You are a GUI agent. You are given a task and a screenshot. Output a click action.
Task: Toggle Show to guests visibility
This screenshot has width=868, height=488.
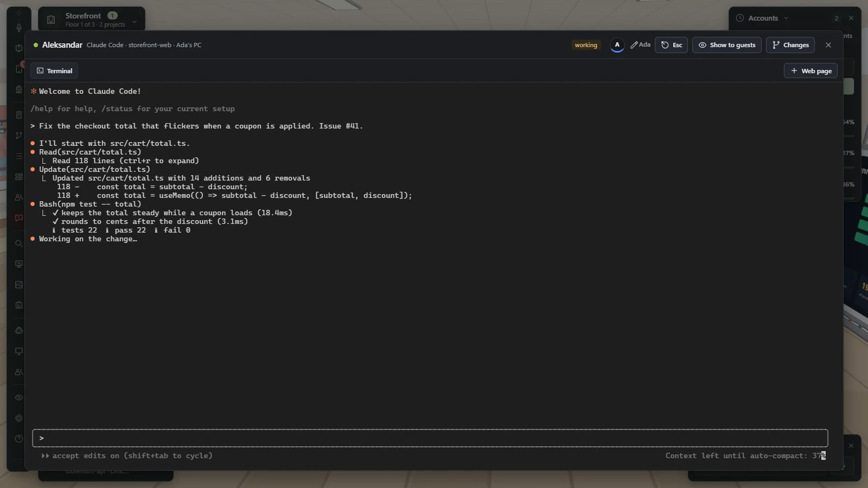pos(727,45)
